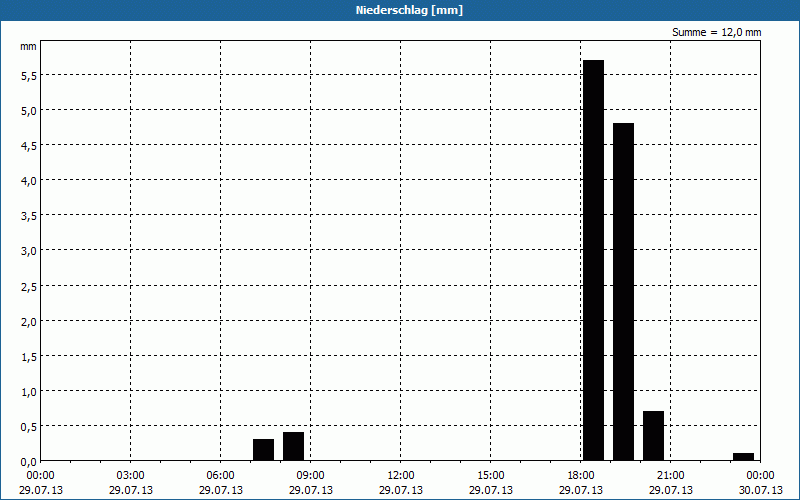
Task: Click the 4,0 y-axis label
Action: (x=29, y=181)
